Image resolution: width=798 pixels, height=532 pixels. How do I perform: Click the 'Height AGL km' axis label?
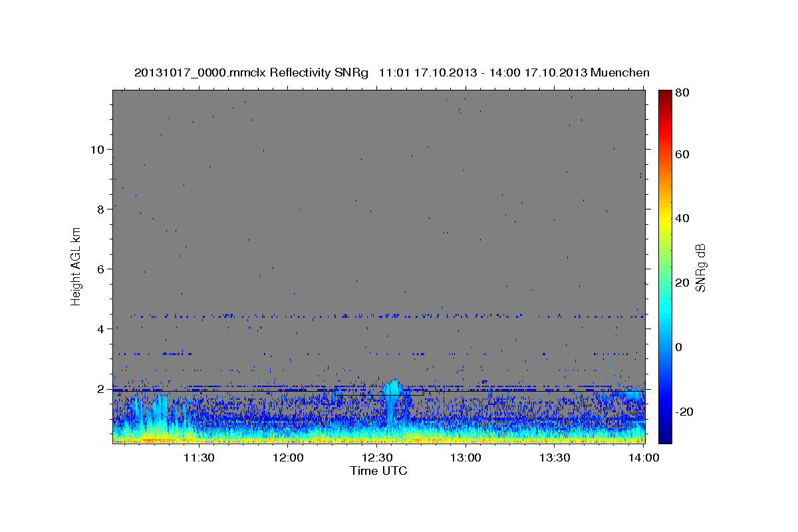pos(76,266)
